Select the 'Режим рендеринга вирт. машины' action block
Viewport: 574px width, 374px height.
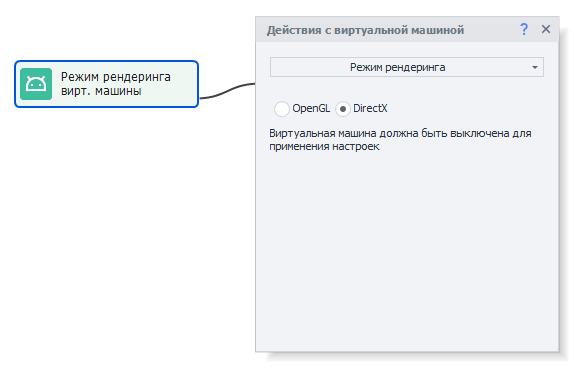tap(107, 84)
